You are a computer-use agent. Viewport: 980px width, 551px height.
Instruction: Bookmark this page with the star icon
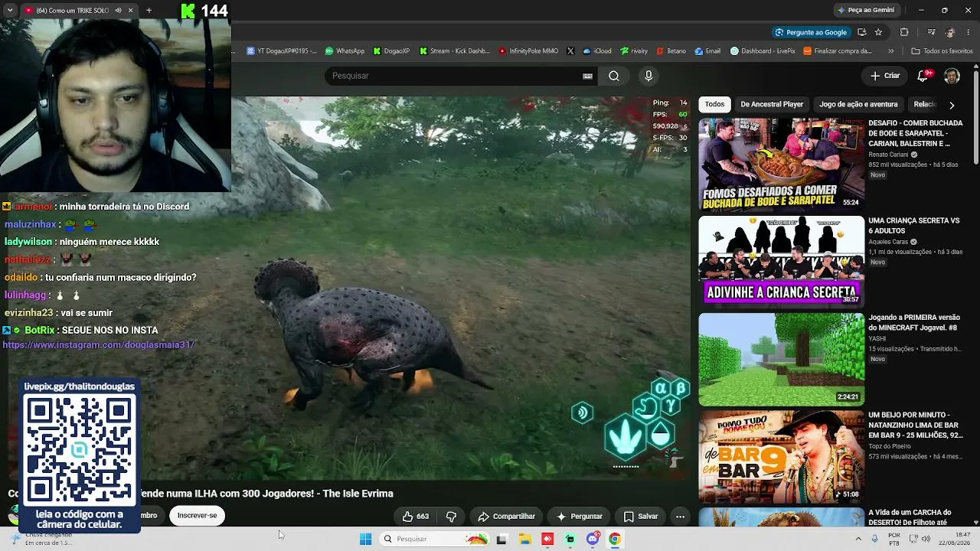pyautogui.click(x=878, y=32)
